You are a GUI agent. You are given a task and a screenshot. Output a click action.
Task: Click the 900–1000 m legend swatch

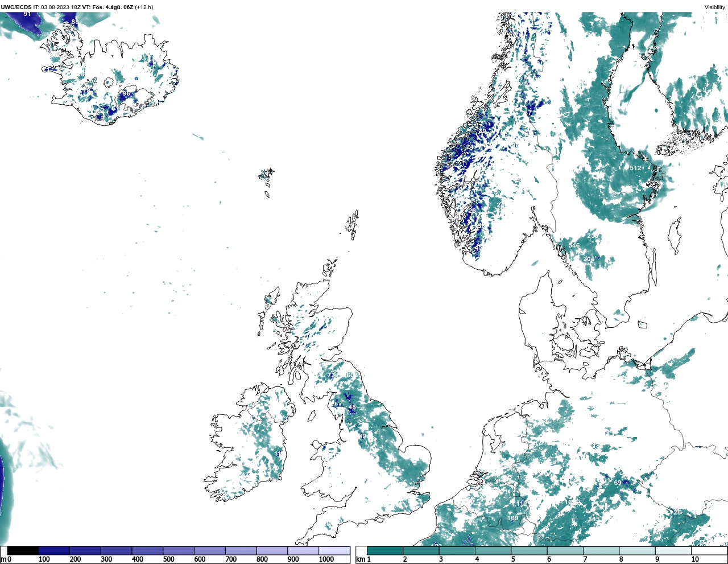[303, 551]
